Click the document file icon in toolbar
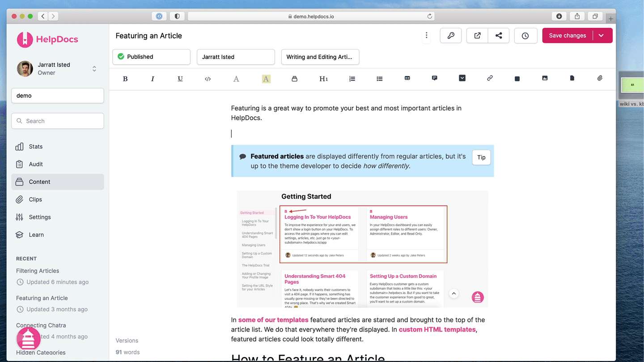The height and width of the screenshot is (362, 644). coord(572,78)
